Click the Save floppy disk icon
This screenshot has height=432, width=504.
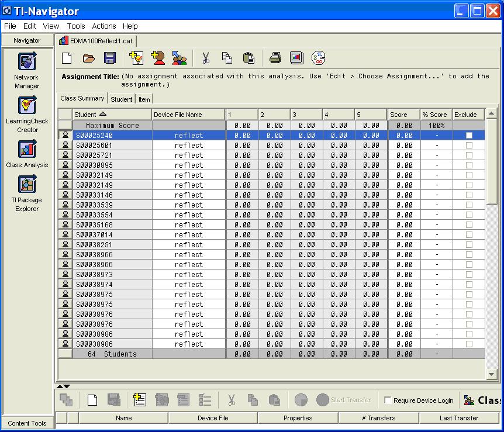[110, 58]
